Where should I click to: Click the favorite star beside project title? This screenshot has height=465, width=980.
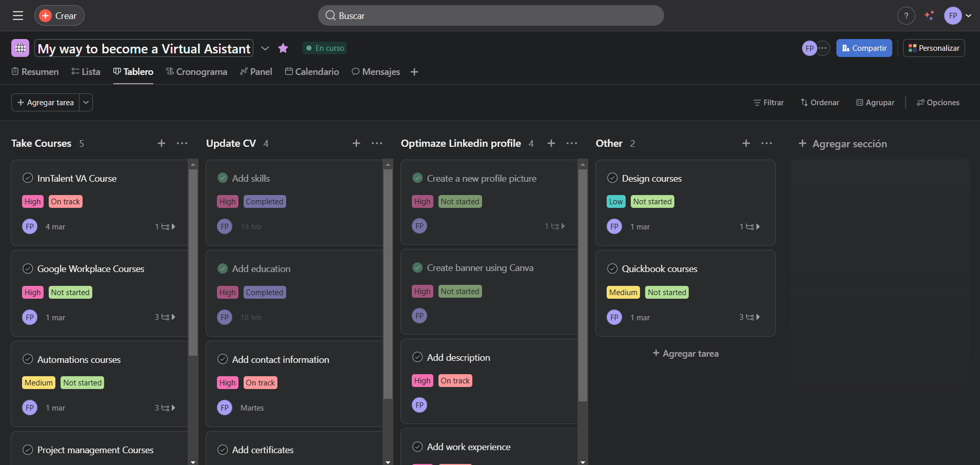pos(283,48)
